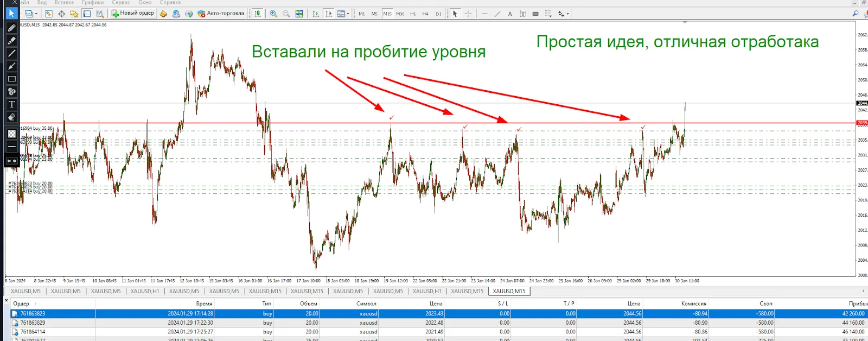Open the line thickness selector

click(11, 147)
